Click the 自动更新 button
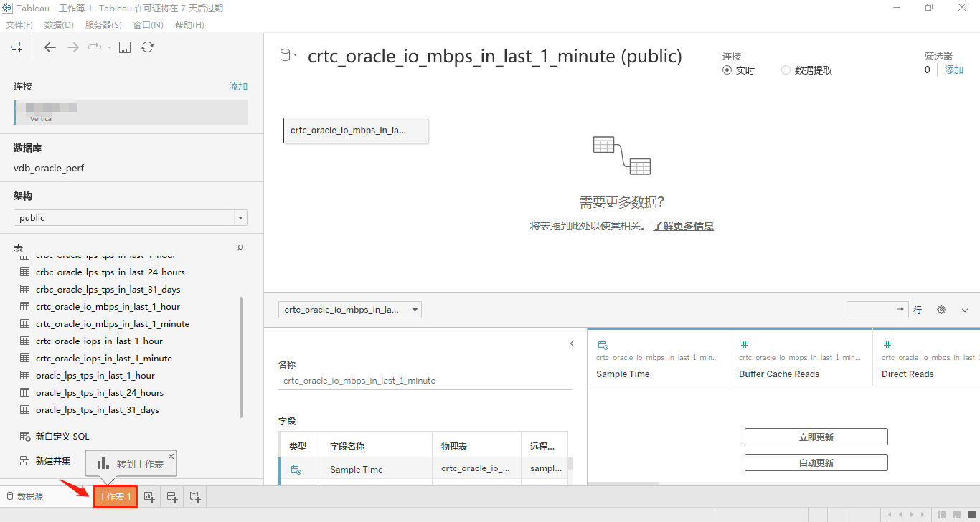Image resolution: width=980 pixels, height=522 pixels. (816, 462)
